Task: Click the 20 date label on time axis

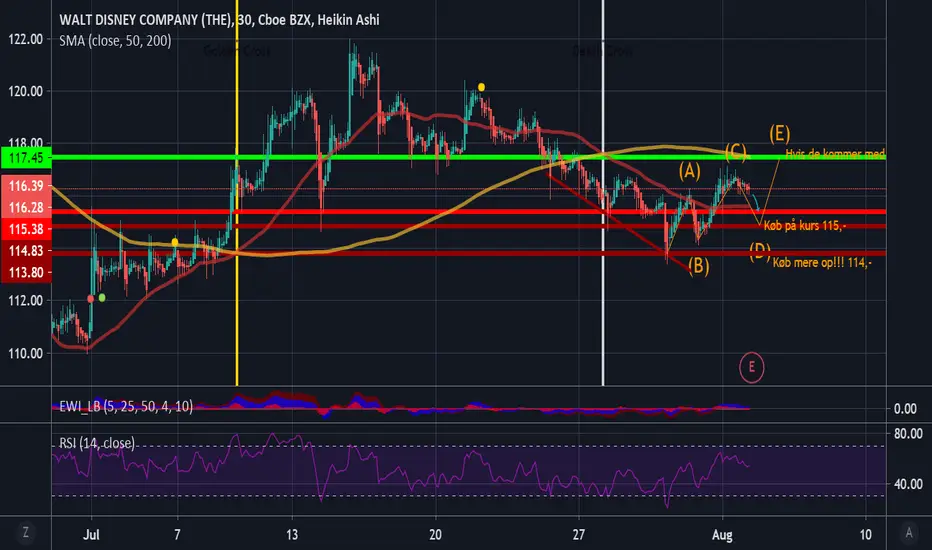Action: pyautogui.click(x=436, y=535)
